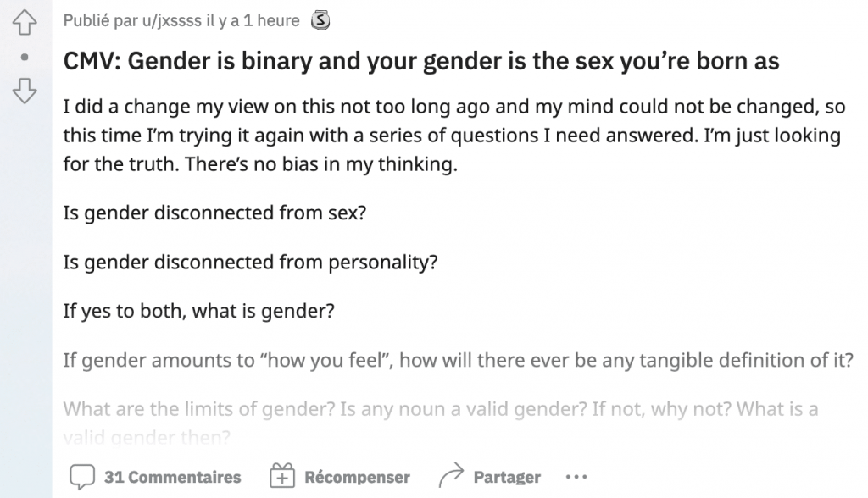The width and height of the screenshot is (868, 498).
Task: Click the line "Is gender disconnected from sex?"
Action: [214, 213]
